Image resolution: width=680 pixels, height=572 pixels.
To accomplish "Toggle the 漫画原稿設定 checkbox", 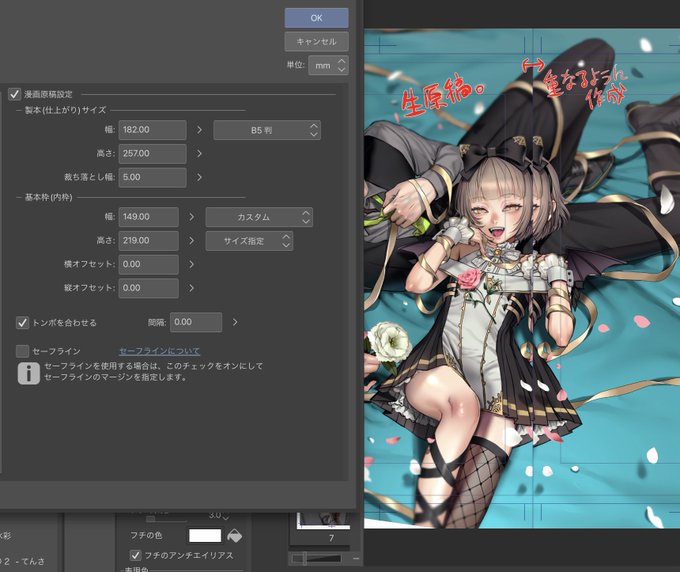I will 14,94.
